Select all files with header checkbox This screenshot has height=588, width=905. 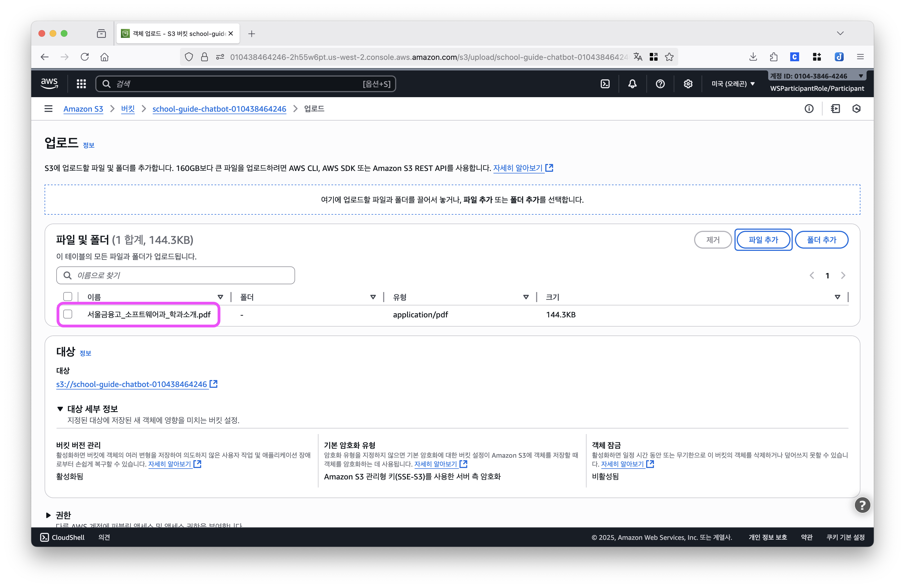68,297
